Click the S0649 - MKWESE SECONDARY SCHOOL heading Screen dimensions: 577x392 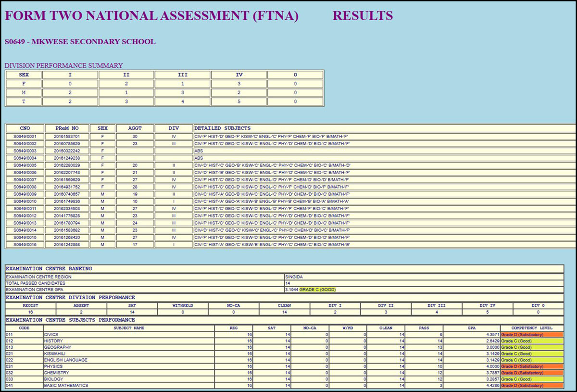80,42
